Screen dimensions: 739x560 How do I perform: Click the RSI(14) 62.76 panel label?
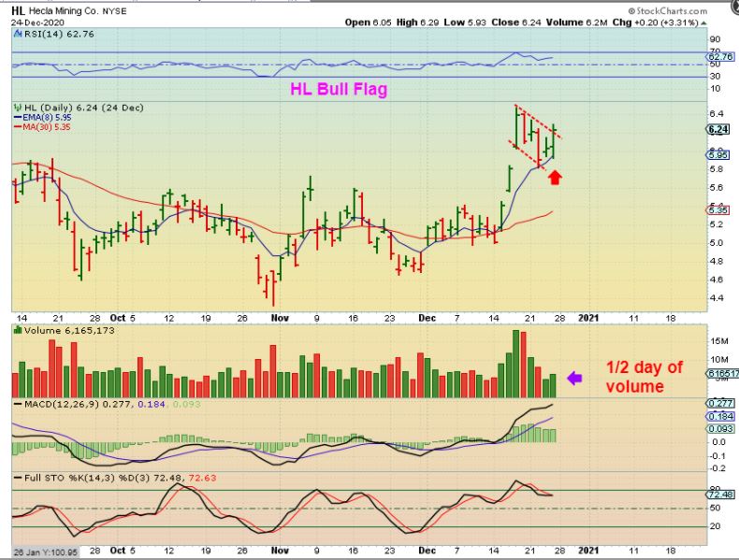click(59, 34)
